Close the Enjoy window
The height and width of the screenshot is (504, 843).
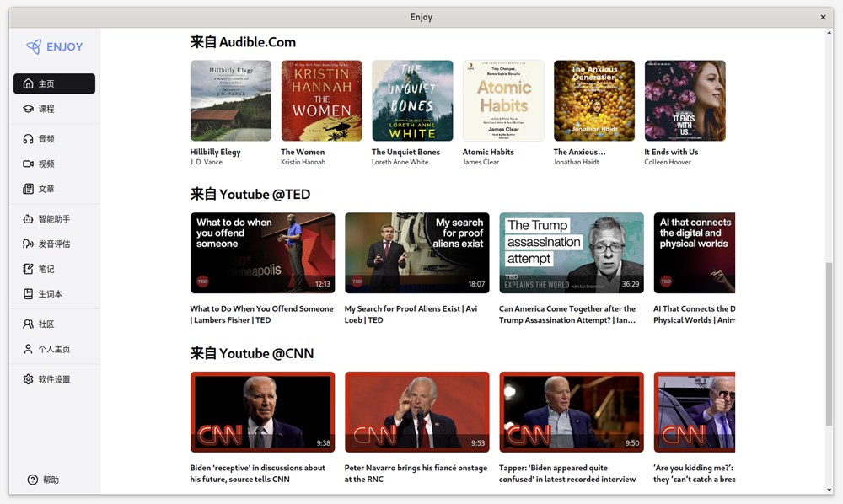coord(823,17)
